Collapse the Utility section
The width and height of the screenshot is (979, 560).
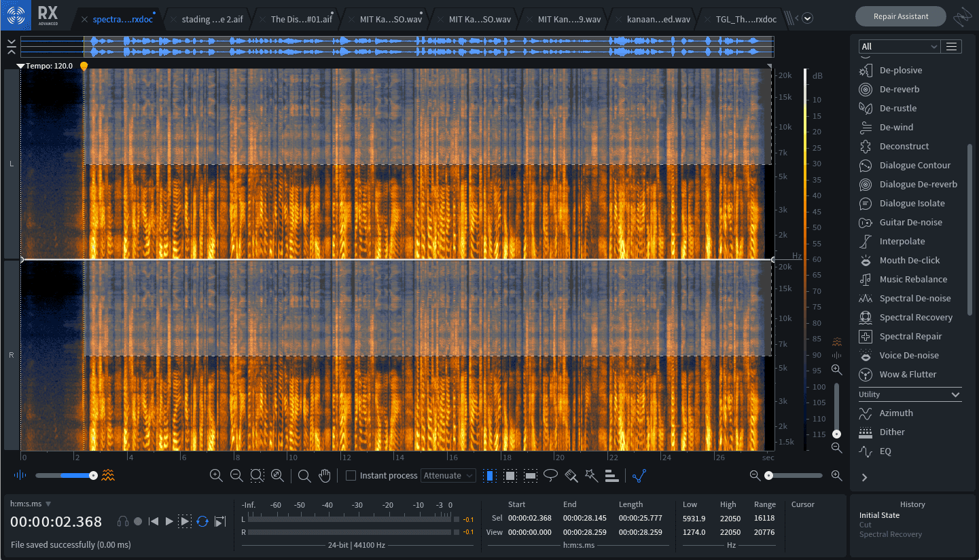pyautogui.click(x=956, y=394)
